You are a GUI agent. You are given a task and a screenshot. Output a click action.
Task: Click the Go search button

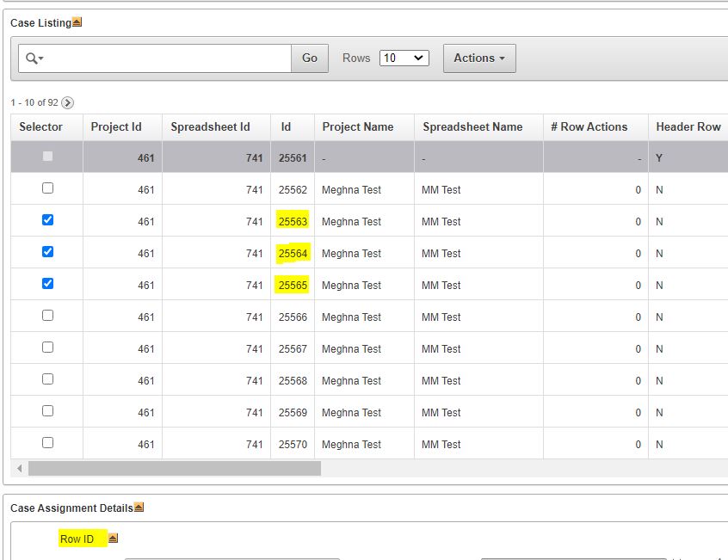309,58
